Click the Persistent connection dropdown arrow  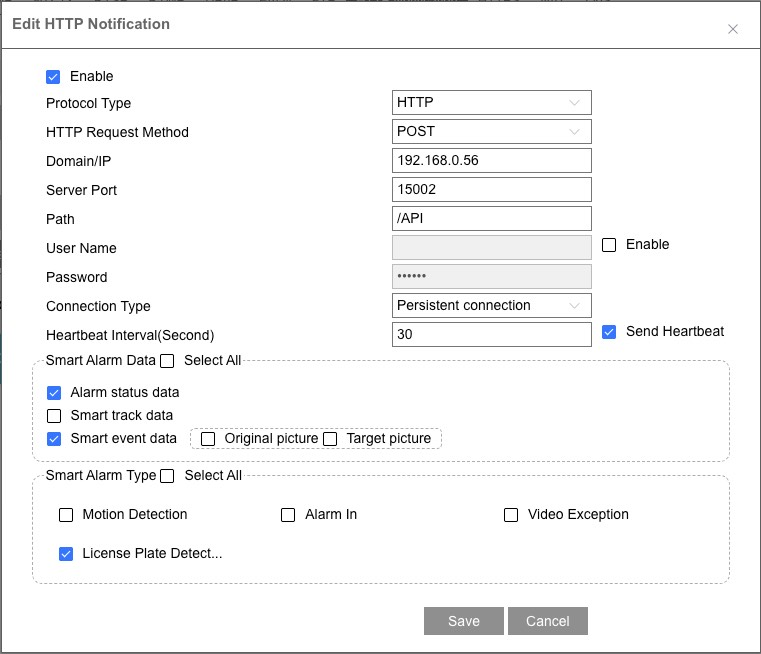[574, 306]
